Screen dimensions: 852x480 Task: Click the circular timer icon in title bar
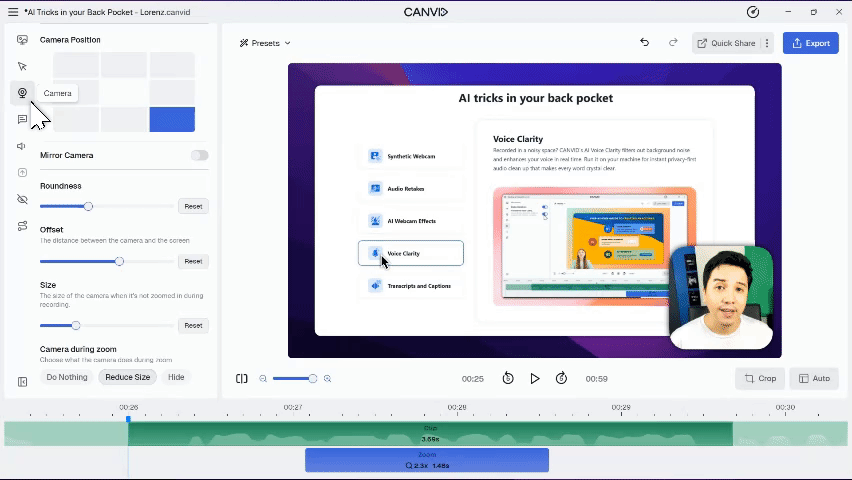coord(753,12)
